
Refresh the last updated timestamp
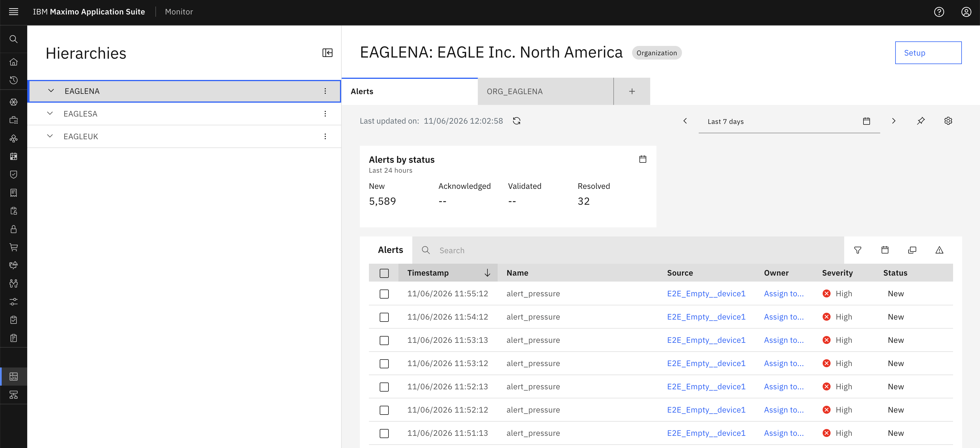[517, 121]
